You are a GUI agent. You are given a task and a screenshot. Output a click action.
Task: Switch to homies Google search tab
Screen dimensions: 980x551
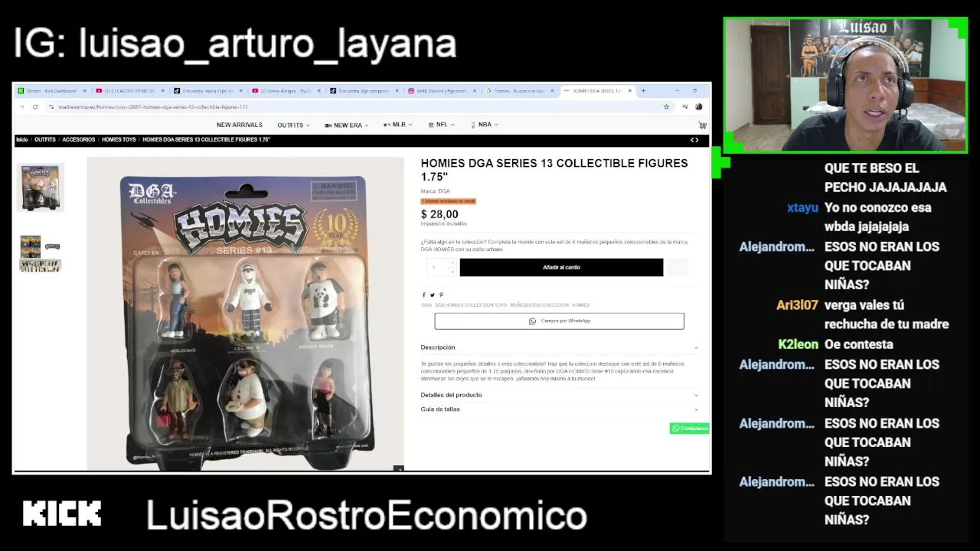tap(520, 90)
